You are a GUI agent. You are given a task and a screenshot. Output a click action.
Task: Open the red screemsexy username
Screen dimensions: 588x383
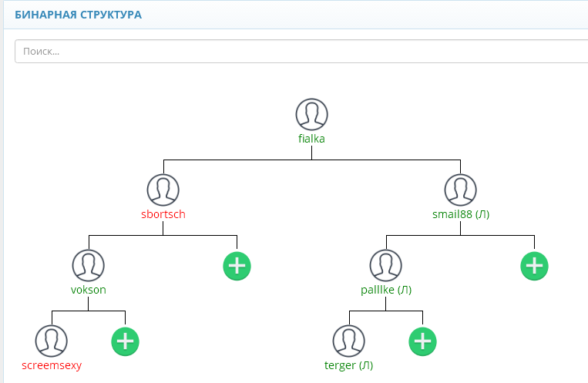pos(52,366)
